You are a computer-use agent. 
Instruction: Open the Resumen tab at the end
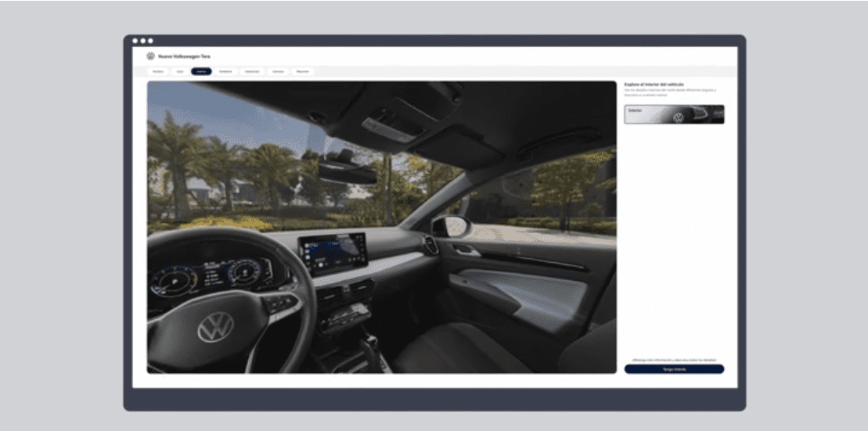click(303, 71)
